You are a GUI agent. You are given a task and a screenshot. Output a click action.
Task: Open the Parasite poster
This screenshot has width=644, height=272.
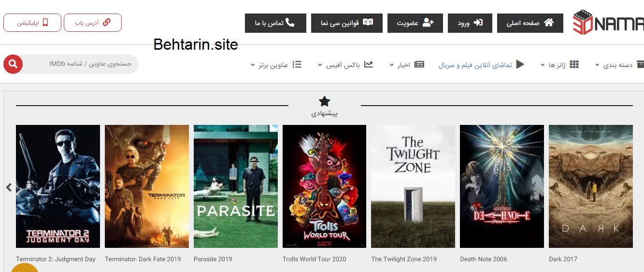(x=236, y=186)
